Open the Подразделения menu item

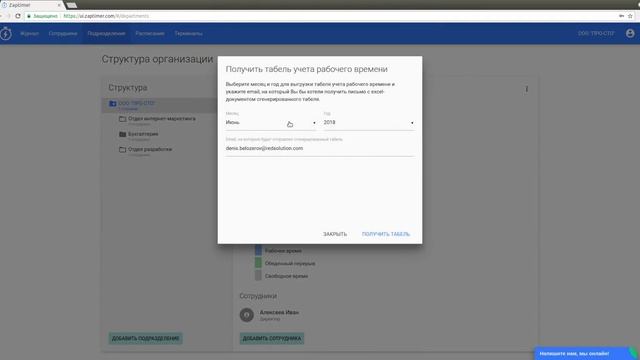(x=106, y=33)
